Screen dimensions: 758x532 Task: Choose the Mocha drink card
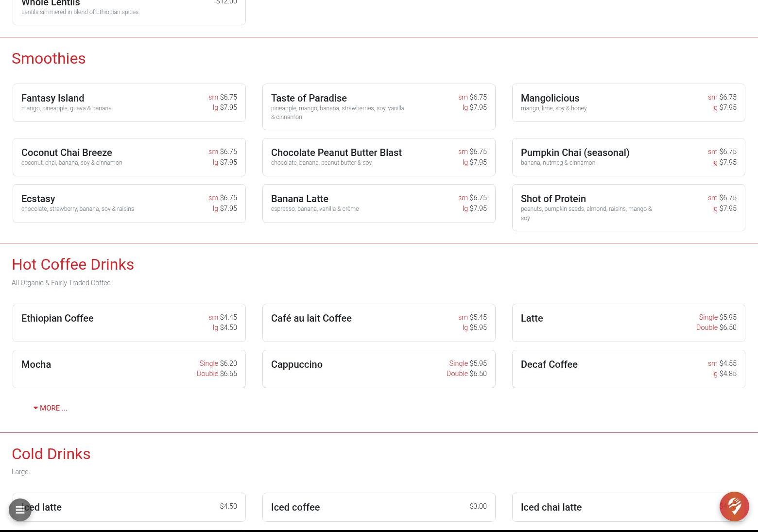click(x=129, y=369)
